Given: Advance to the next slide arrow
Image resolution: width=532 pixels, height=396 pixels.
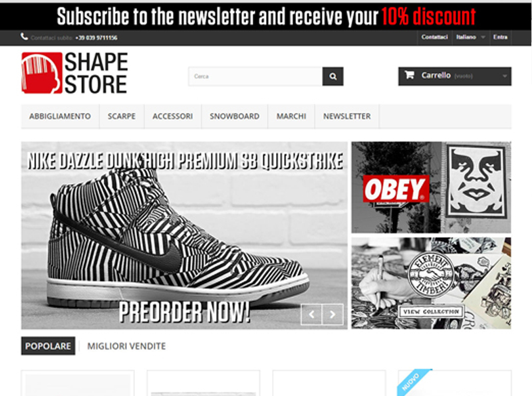Looking at the screenshot, I should point(332,314).
